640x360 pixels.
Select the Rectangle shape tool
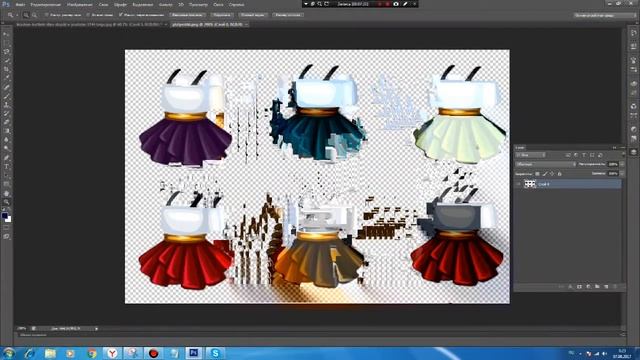pyautogui.click(x=7, y=184)
